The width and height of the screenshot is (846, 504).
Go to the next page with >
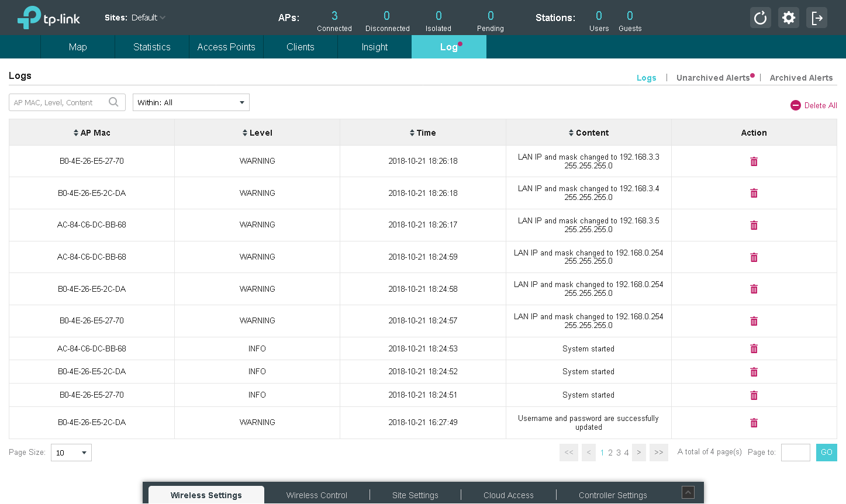pyautogui.click(x=639, y=453)
